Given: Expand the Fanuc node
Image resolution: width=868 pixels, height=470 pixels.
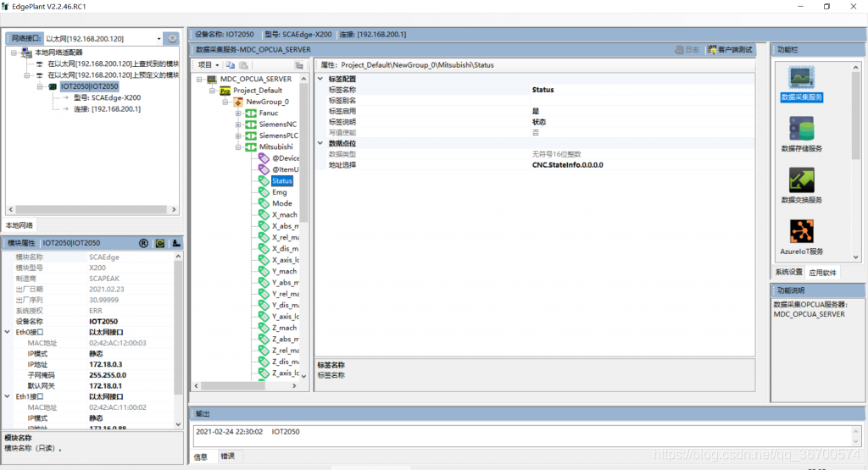Looking at the screenshot, I should [x=238, y=113].
